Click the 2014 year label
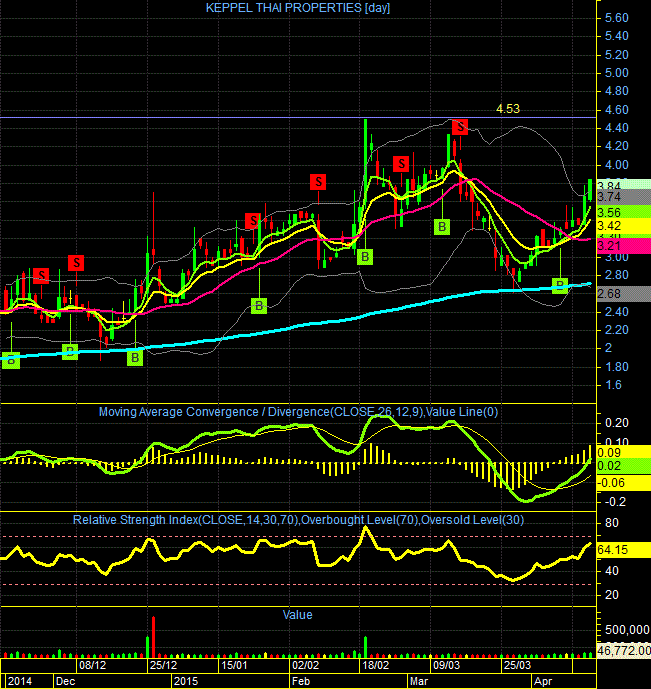 coord(20,681)
